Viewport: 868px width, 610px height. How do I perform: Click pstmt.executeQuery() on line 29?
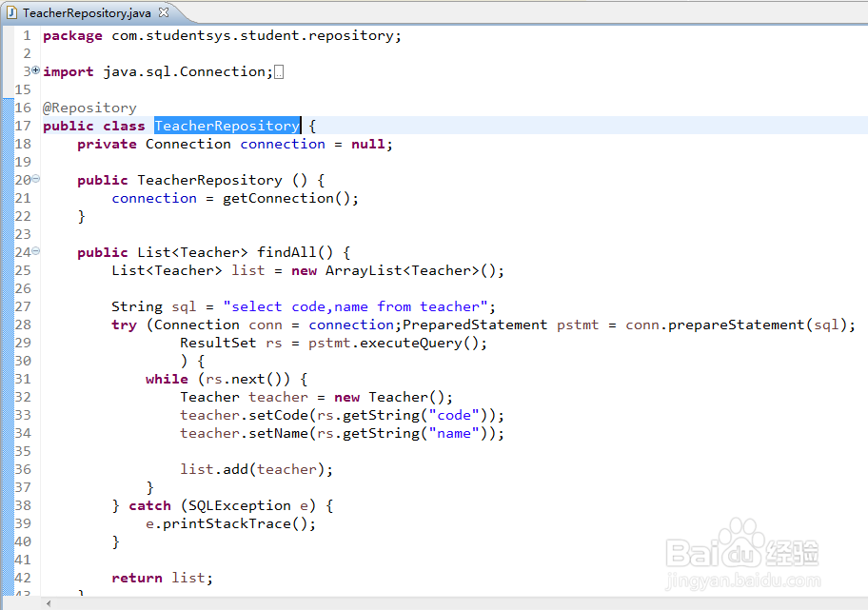(394, 344)
